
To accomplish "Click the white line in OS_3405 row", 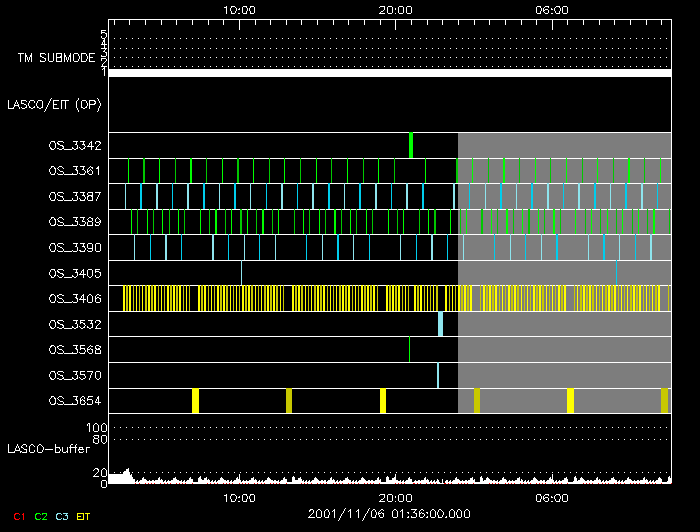I will (x=241, y=272).
